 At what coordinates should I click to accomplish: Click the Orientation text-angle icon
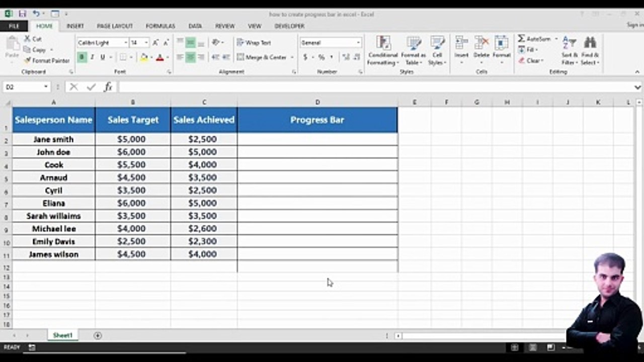tap(215, 43)
